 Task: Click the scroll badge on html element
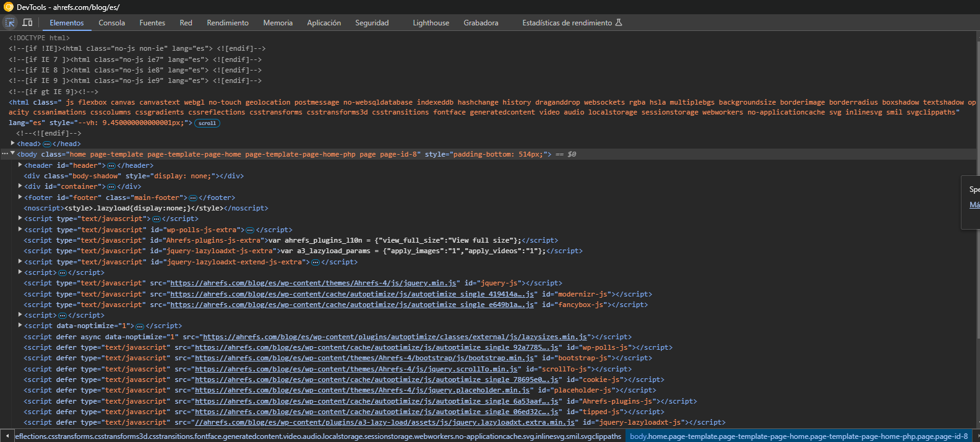tap(207, 123)
